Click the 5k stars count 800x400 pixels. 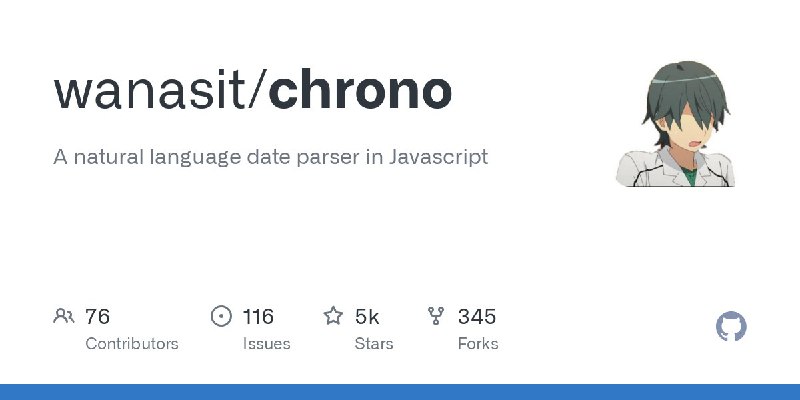(367, 316)
